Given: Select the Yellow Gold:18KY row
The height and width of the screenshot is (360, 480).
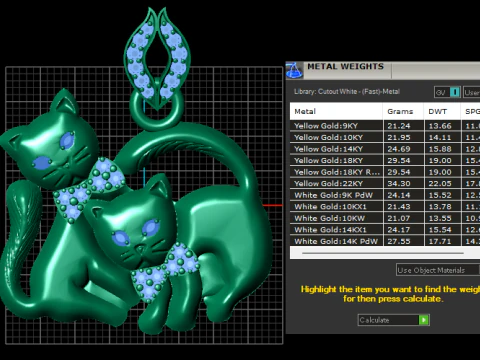Looking at the screenshot, I should tap(385, 160).
